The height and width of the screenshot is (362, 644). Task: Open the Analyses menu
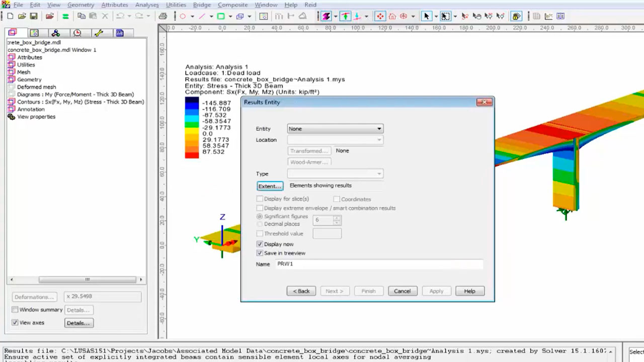pyautogui.click(x=147, y=5)
